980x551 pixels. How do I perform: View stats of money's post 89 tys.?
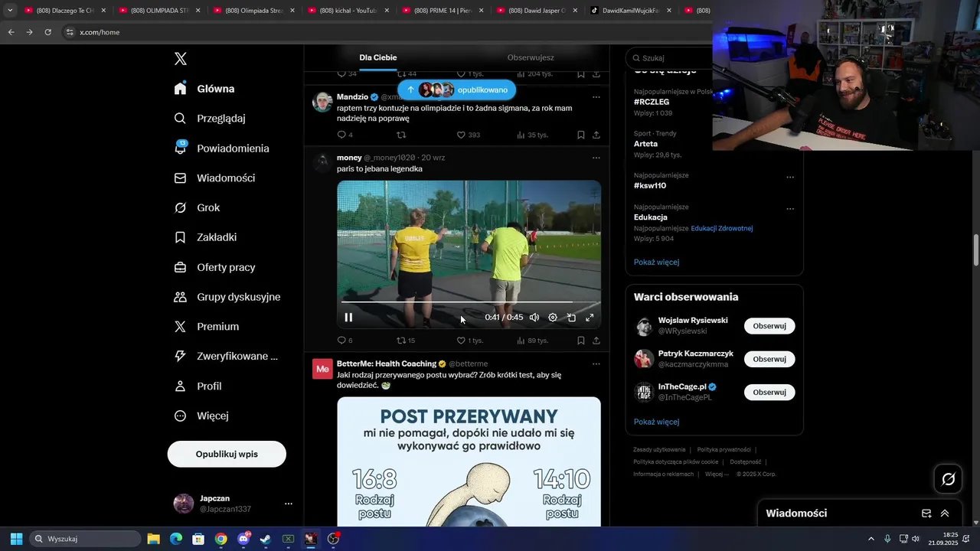(533, 341)
